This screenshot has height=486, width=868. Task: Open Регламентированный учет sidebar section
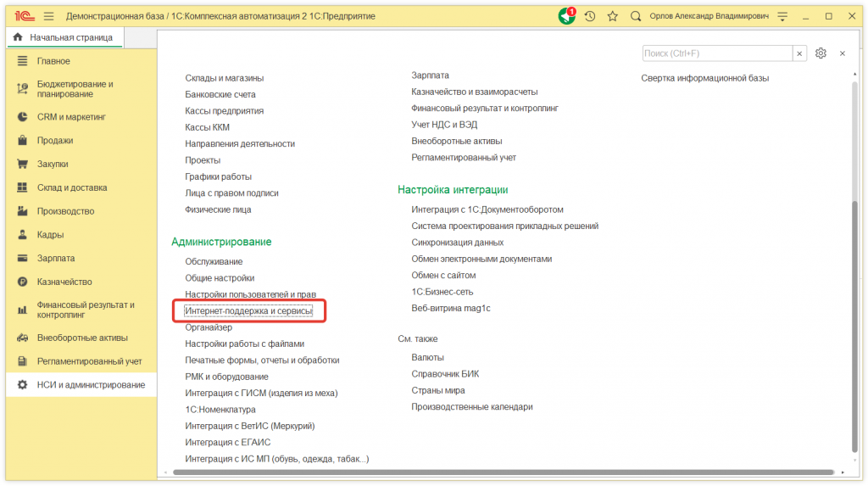coord(81,361)
